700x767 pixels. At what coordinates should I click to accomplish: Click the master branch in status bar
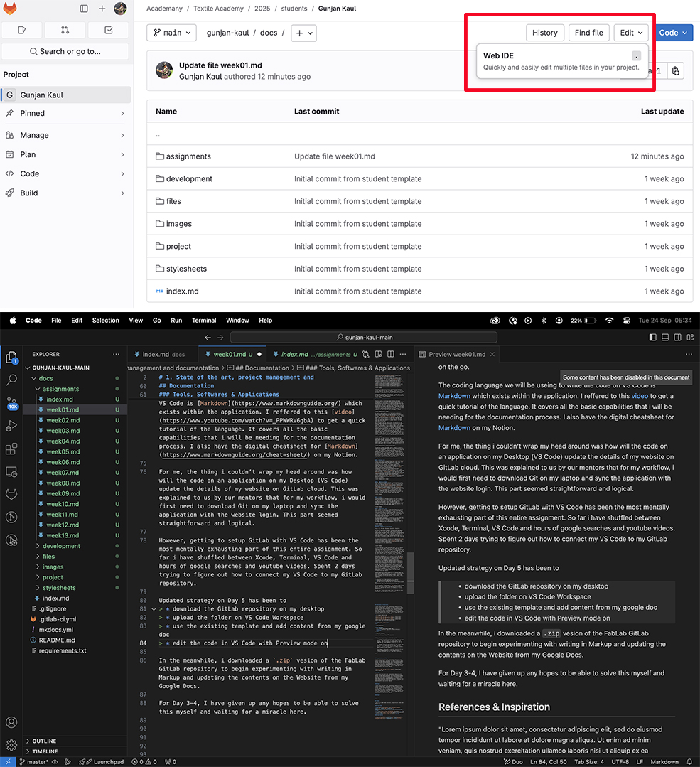click(34, 761)
